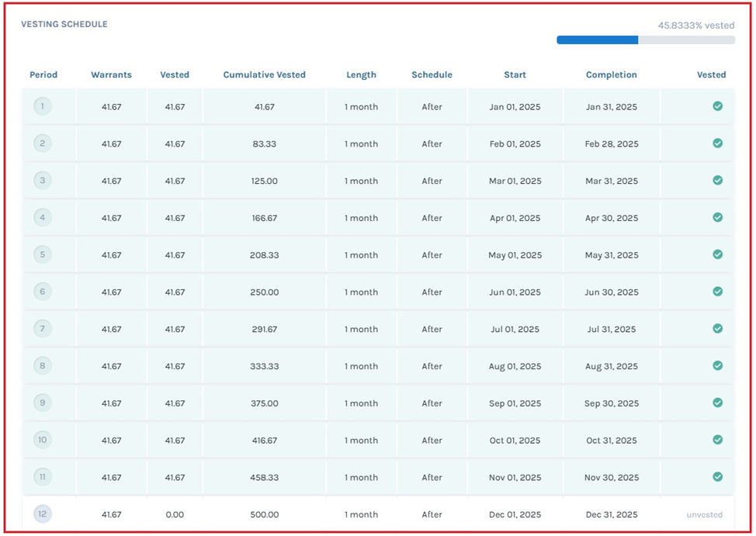756x536 pixels.
Task: Click the checkmark icon in period 11 row
Action: (x=717, y=477)
